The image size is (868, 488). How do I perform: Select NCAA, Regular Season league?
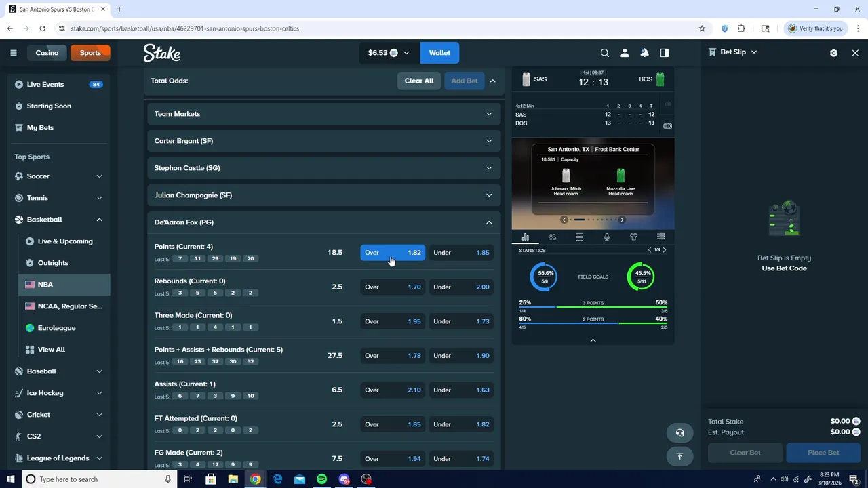[x=64, y=306]
